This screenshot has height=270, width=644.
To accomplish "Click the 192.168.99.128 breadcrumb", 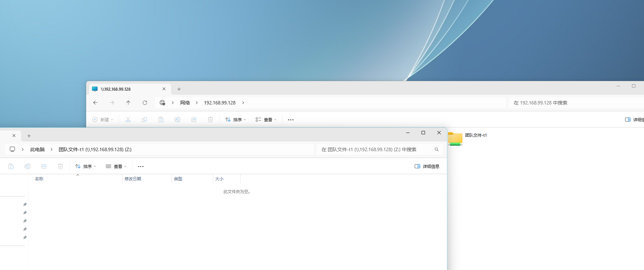I will pyautogui.click(x=220, y=103).
